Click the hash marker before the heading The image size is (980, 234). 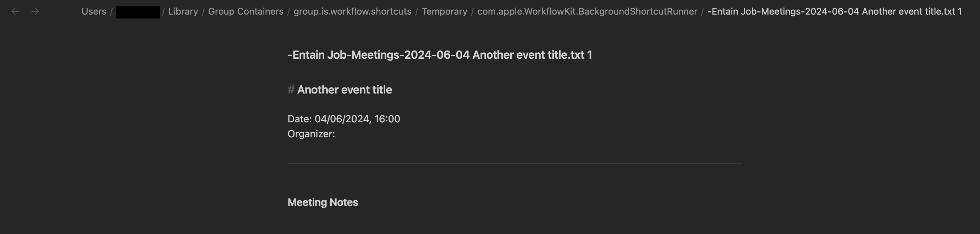click(291, 90)
